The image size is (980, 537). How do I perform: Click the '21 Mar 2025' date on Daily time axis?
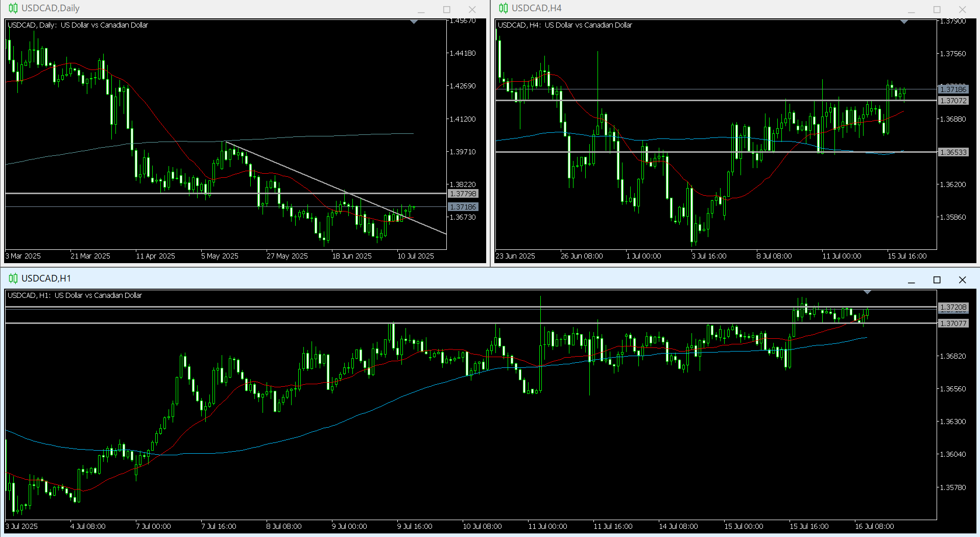[90, 256]
